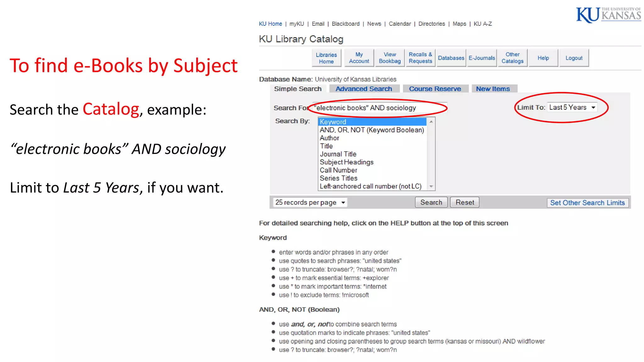The height and width of the screenshot is (362, 644).
Task: Go to Libraries Home
Action: [326, 58]
